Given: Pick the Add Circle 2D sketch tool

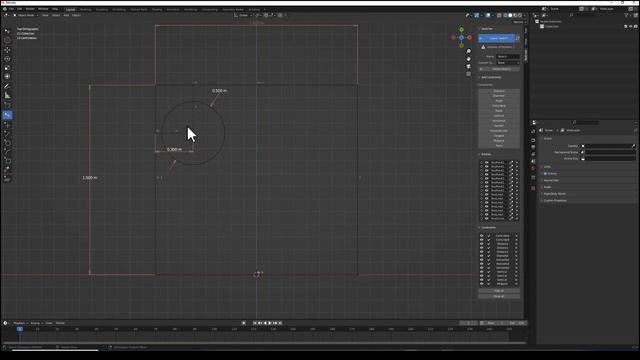Looking at the screenshot, I should pyautogui.click(x=7, y=142).
